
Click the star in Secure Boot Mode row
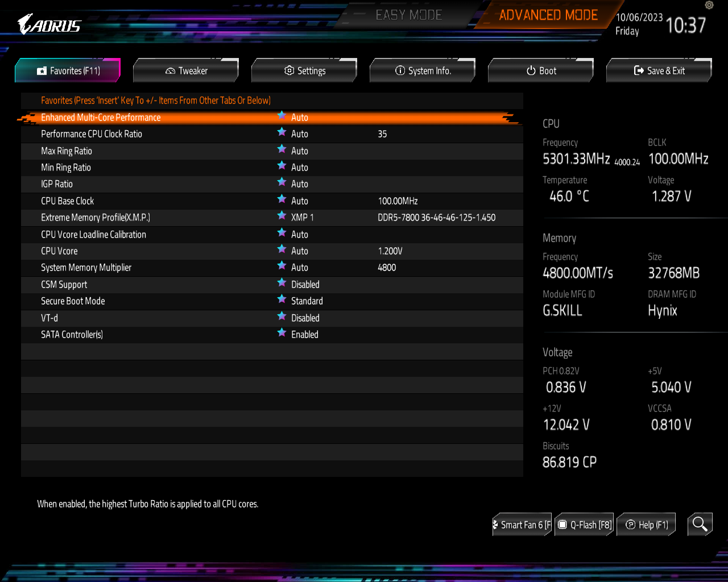(x=282, y=299)
